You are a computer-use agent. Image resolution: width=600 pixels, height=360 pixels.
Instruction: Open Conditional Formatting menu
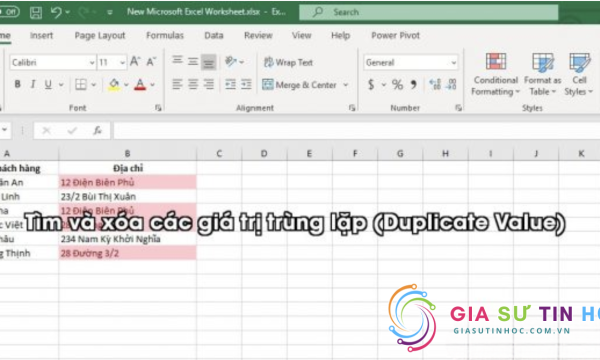(496, 74)
